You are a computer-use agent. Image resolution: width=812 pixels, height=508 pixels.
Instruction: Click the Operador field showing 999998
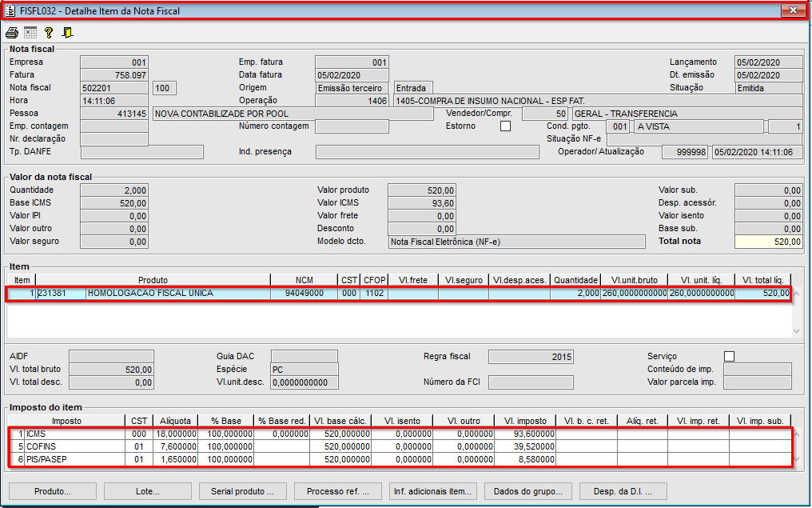tap(685, 152)
